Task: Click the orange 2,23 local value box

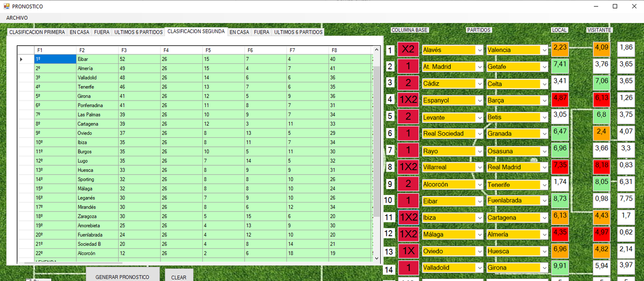Action: (x=559, y=49)
